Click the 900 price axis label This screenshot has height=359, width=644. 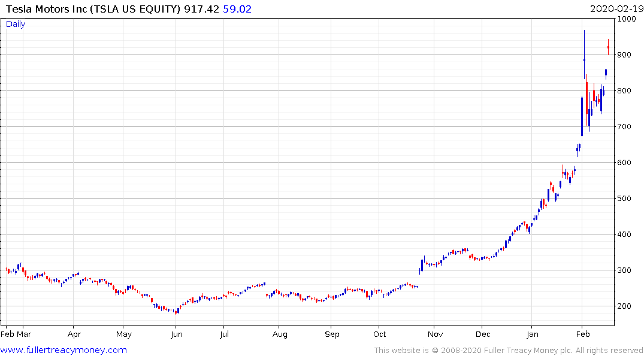click(624, 55)
